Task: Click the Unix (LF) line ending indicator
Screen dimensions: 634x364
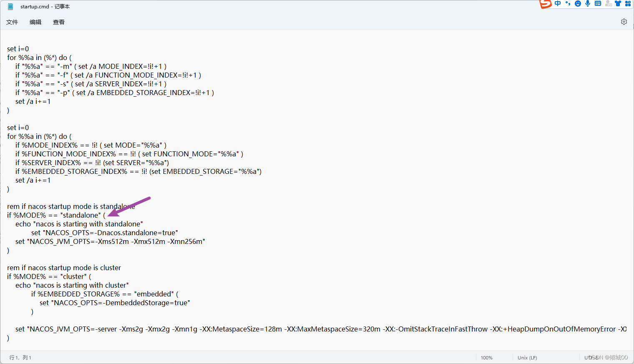Action: 527,358
